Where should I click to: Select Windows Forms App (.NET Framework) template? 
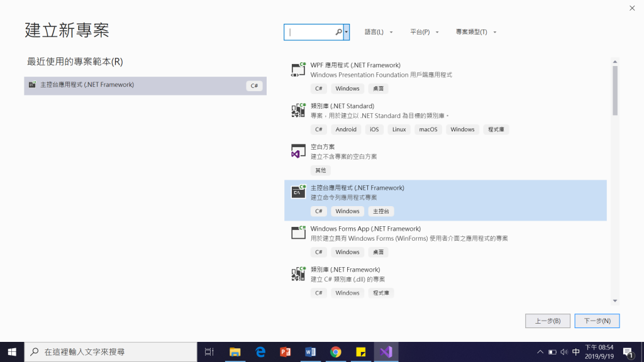coord(445,241)
